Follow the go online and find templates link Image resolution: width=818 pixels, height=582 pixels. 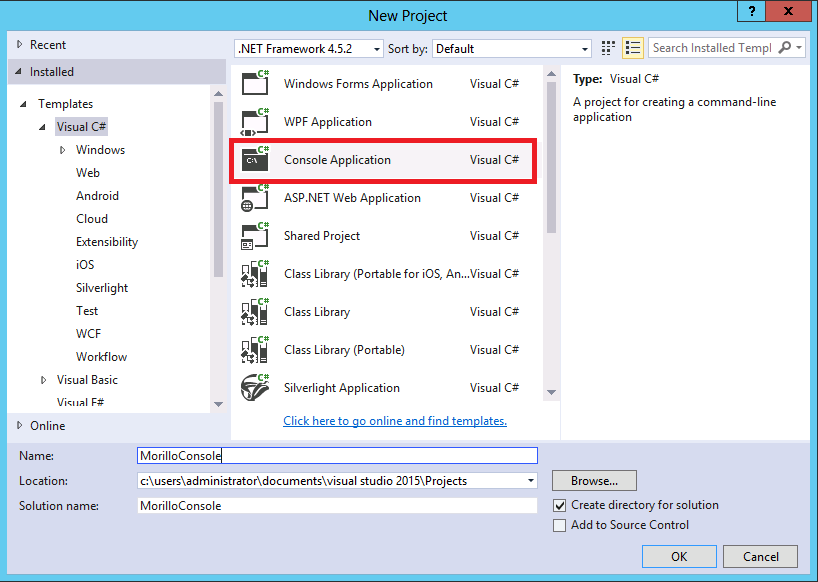click(x=395, y=421)
